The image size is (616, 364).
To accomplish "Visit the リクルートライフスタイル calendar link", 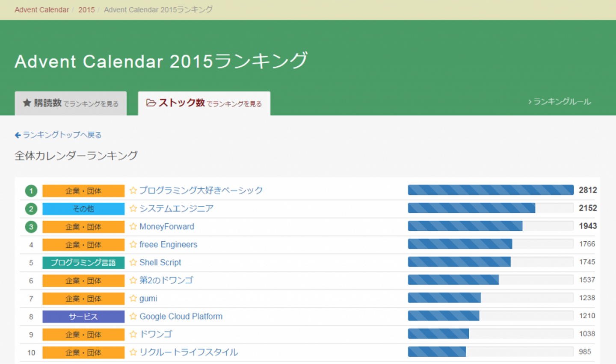I will pos(189,352).
